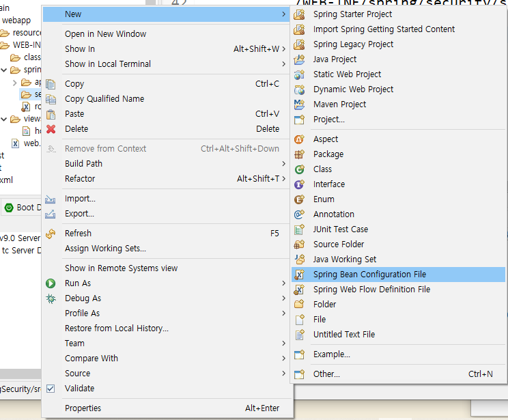Viewport: 508px width, 420px height.
Task: Open Properties from the context menu
Action: point(83,408)
